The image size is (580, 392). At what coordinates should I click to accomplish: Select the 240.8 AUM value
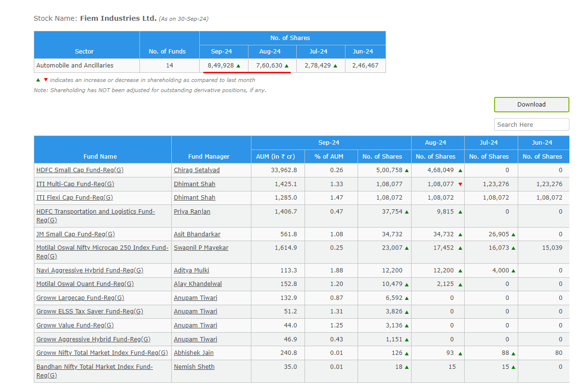pyautogui.click(x=290, y=353)
